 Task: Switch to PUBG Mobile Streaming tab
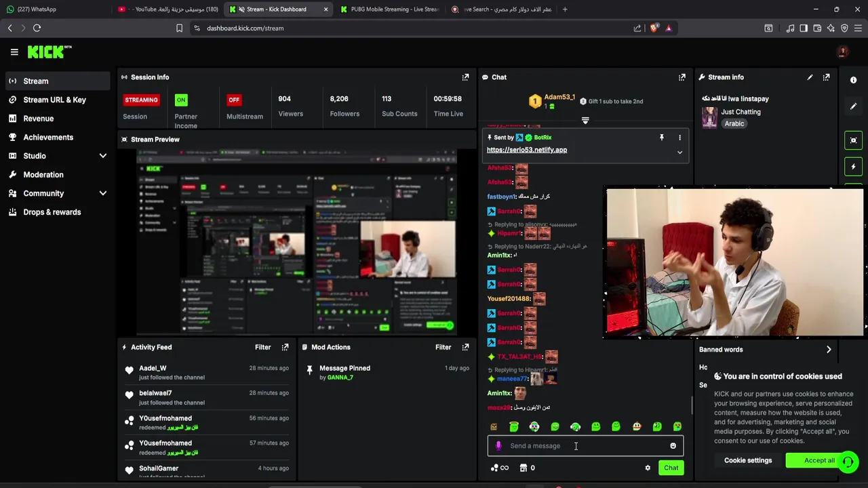pos(389,9)
